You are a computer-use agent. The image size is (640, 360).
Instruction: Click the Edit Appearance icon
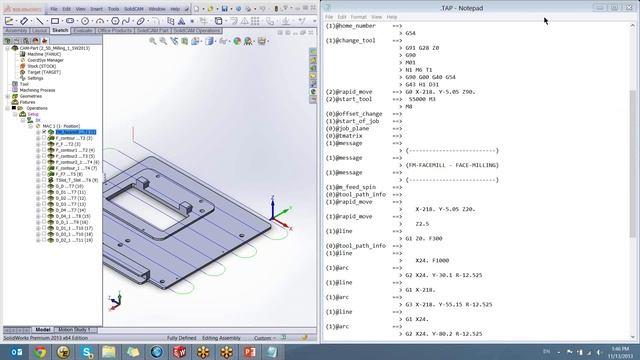pos(237,41)
